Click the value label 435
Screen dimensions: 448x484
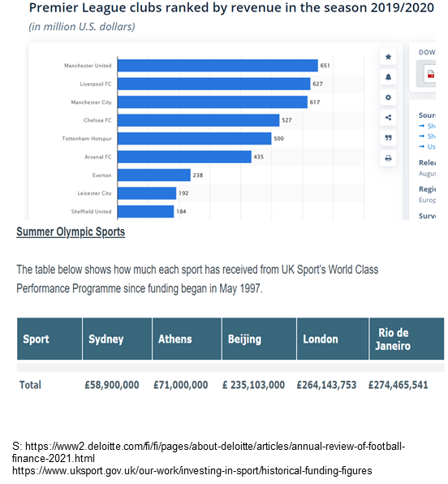pos(259,157)
